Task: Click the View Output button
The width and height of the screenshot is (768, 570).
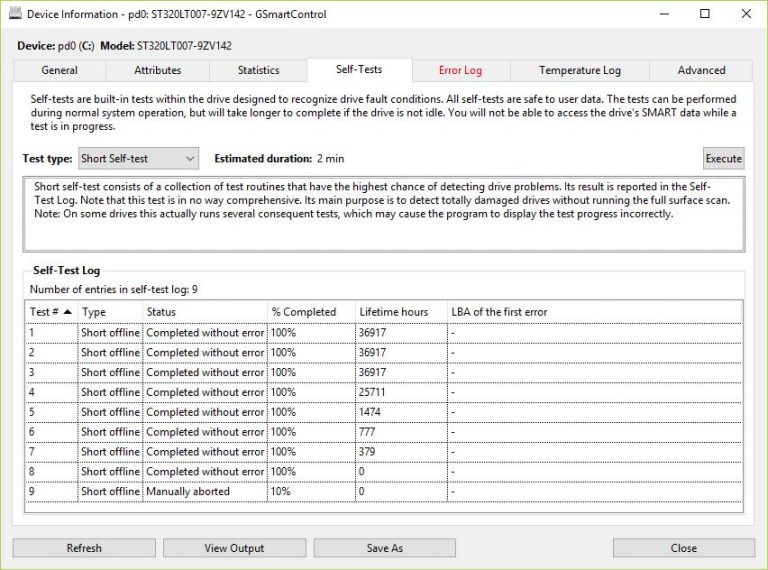Action: pyautogui.click(x=234, y=548)
